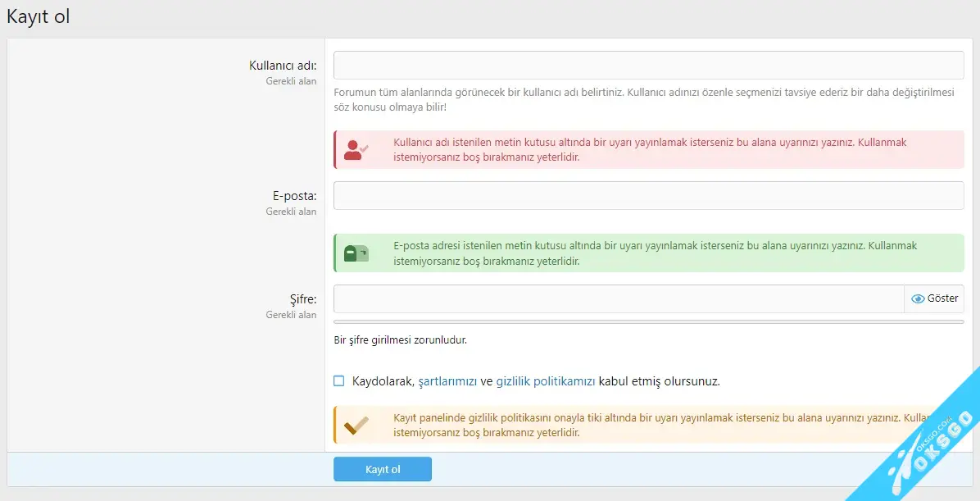Viewport: 980px width, 501px height.
Task: Tick the terms and privacy acceptance checkbox
Action: click(x=339, y=381)
